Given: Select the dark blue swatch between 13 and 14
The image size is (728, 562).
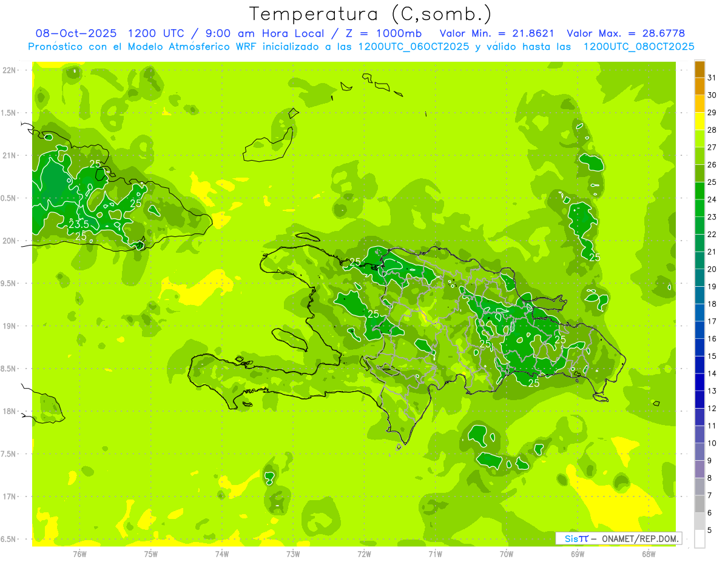Looking at the screenshot, I should [x=699, y=383].
